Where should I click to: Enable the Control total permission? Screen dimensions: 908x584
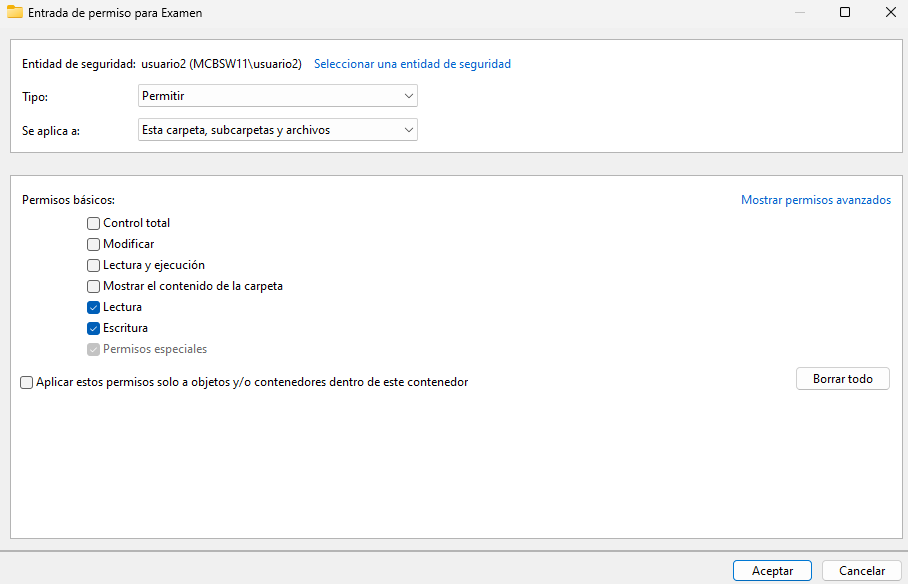94,224
